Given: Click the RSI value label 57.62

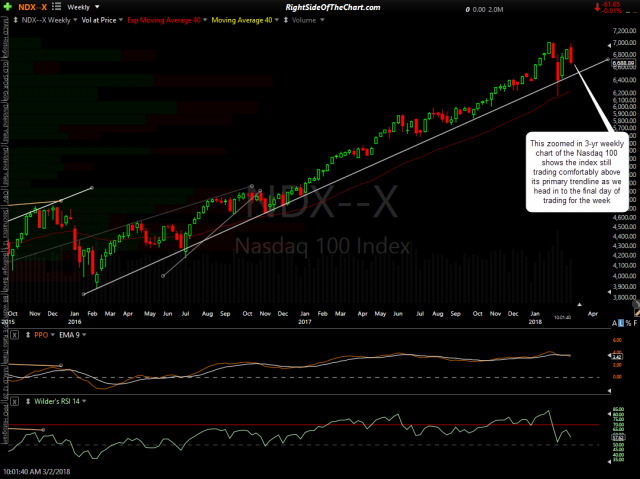Looking at the screenshot, I should (x=618, y=437).
